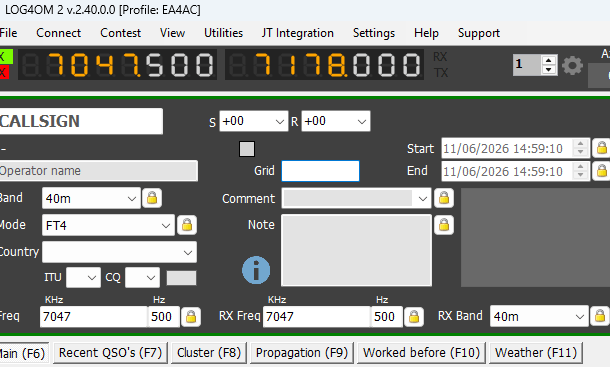Viewport: 610px width, 367px height.
Task: Click the blue info icon
Action: (x=256, y=270)
